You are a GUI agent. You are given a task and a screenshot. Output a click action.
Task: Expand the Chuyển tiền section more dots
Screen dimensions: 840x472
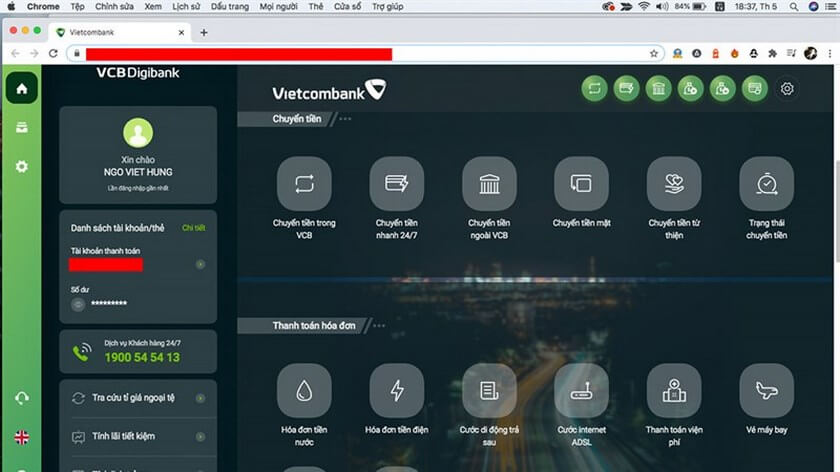pos(346,119)
